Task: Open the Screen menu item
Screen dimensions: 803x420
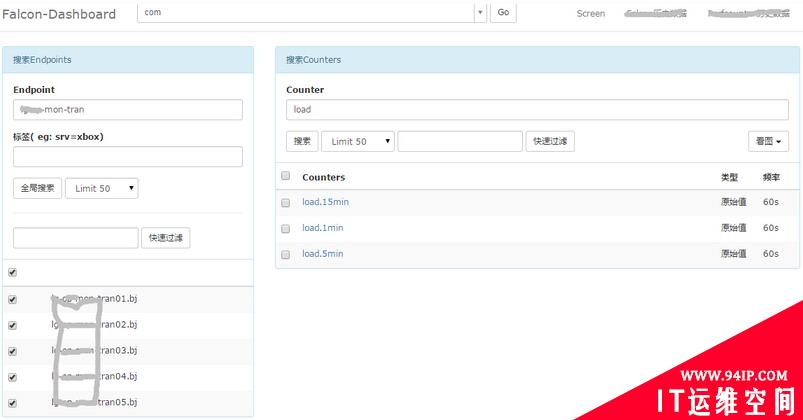Action: pyautogui.click(x=590, y=14)
